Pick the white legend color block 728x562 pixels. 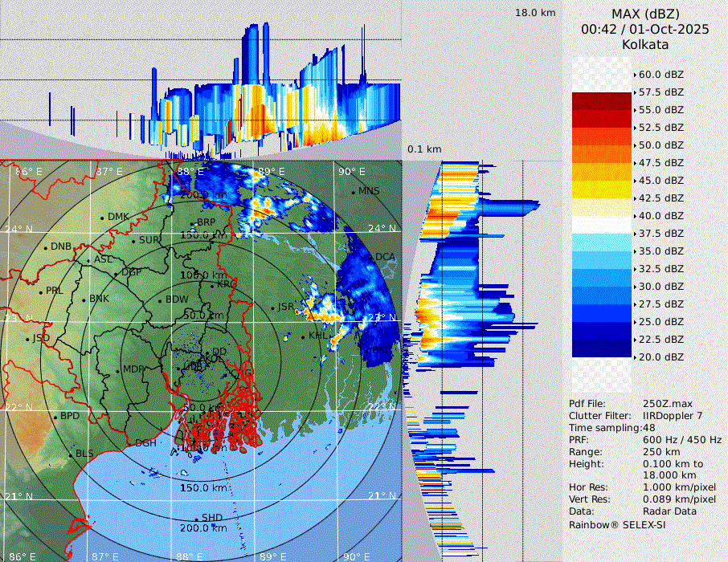[601, 225]
